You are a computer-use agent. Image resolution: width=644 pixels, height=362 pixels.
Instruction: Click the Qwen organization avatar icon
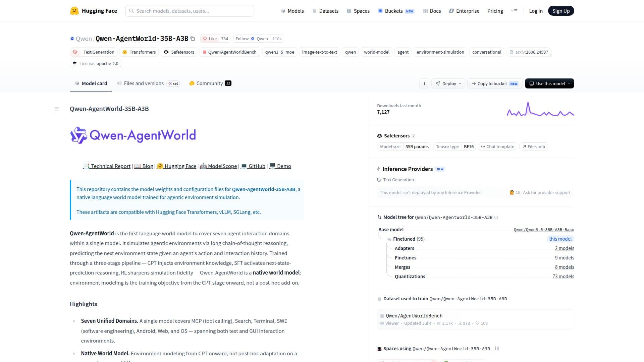pos(72,39)
